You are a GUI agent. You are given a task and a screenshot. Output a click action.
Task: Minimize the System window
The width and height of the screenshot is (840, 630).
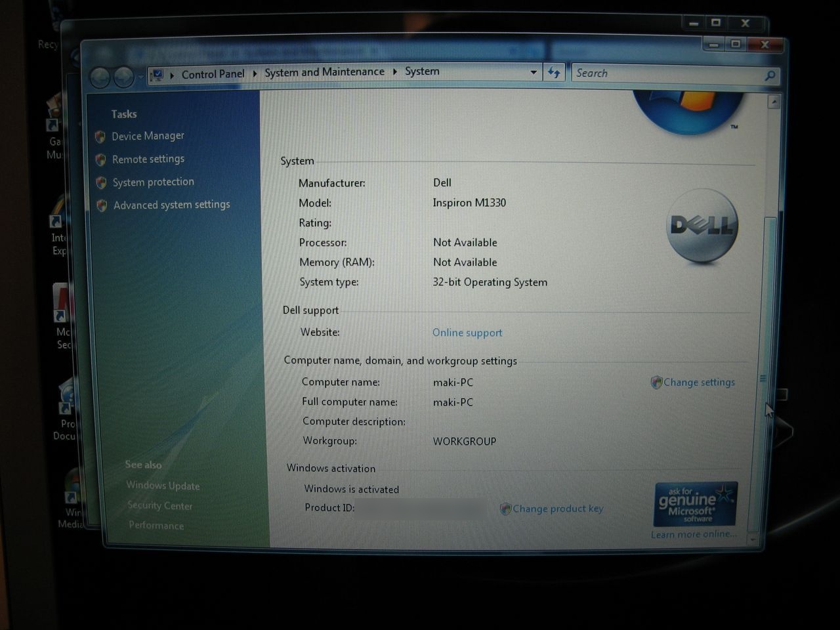click(714, 44)
